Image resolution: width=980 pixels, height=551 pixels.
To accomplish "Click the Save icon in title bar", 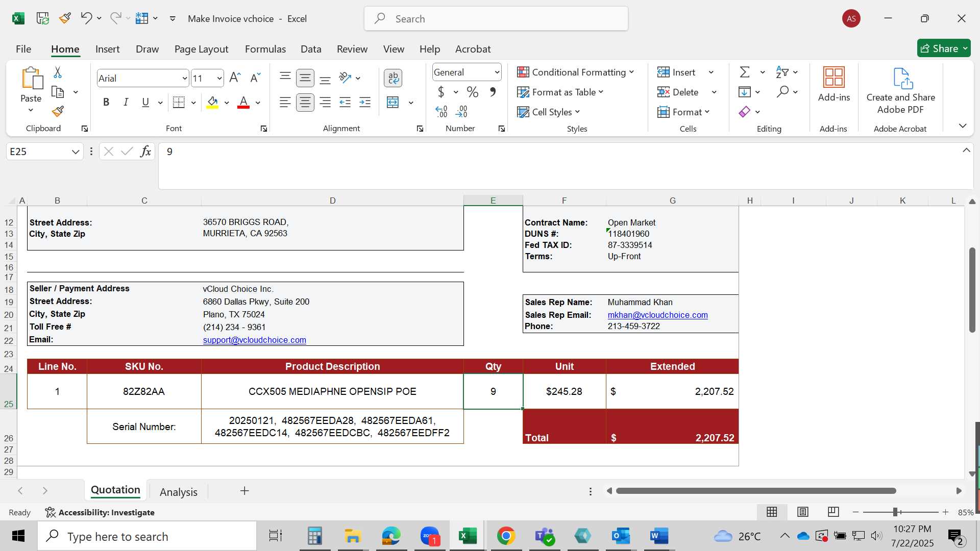I will 42,18.
